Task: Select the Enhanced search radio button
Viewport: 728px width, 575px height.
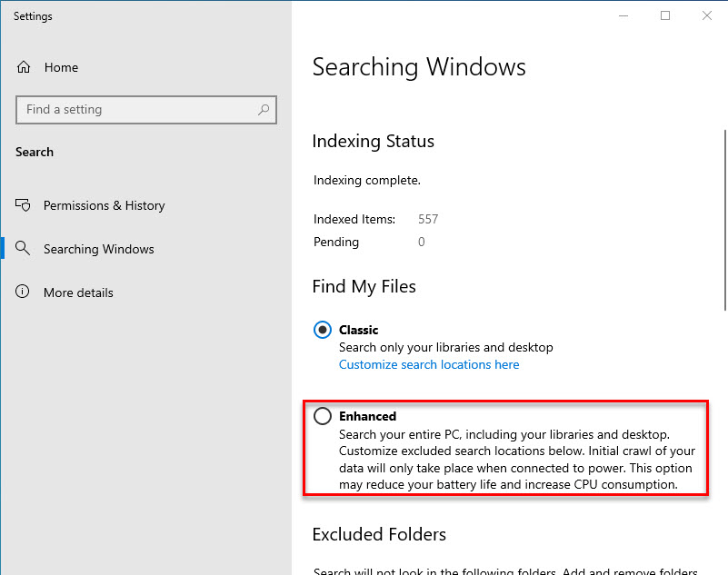Action: [323, 416]
